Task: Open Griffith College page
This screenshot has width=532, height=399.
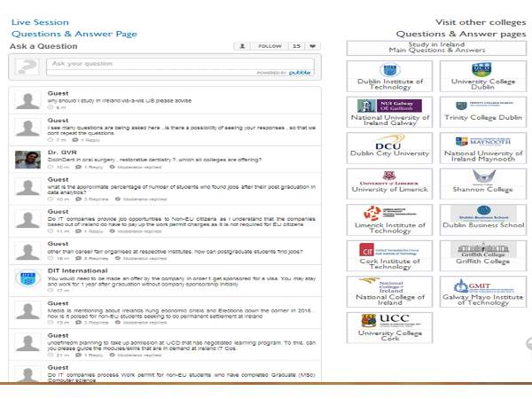Action: pos(483,256)
